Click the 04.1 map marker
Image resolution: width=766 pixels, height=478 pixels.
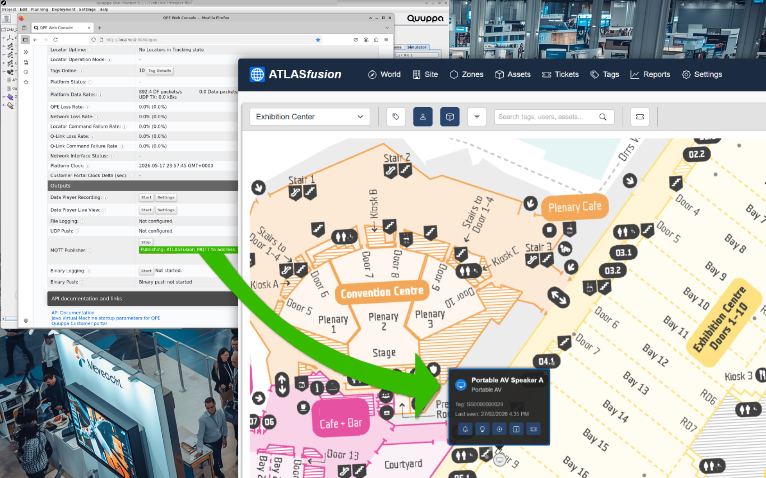[547, 362]
